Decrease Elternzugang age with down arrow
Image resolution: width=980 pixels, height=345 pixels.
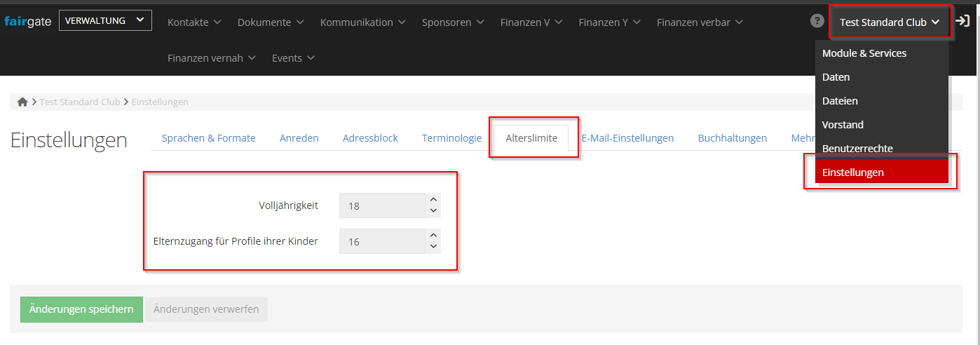tap(433, 247)
